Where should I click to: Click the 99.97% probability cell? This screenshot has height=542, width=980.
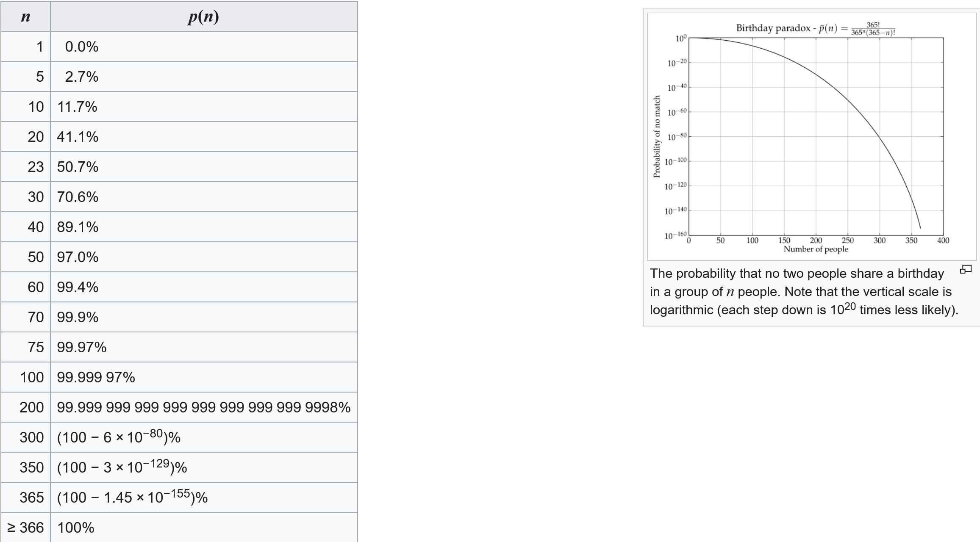pyautogui.click(x=204, y=347)
